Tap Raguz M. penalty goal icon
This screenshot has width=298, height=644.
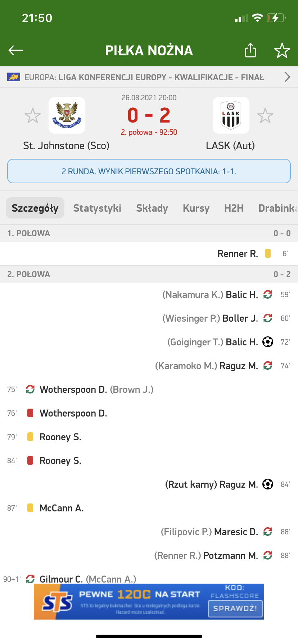click(268, 484)
